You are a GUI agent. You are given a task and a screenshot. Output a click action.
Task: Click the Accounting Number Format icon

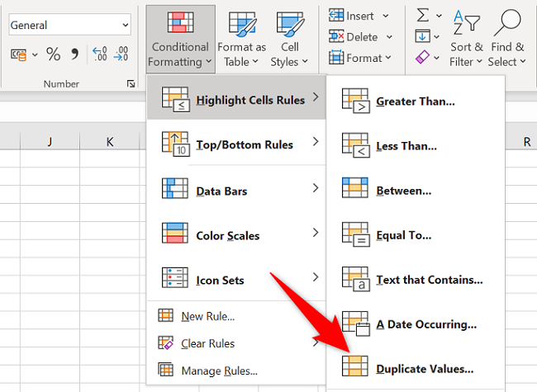point(18,54)
